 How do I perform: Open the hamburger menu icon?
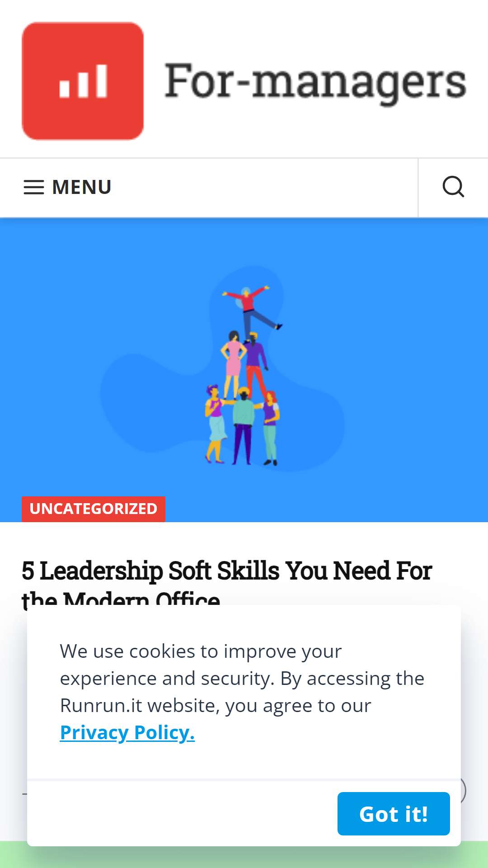[34, 187]
